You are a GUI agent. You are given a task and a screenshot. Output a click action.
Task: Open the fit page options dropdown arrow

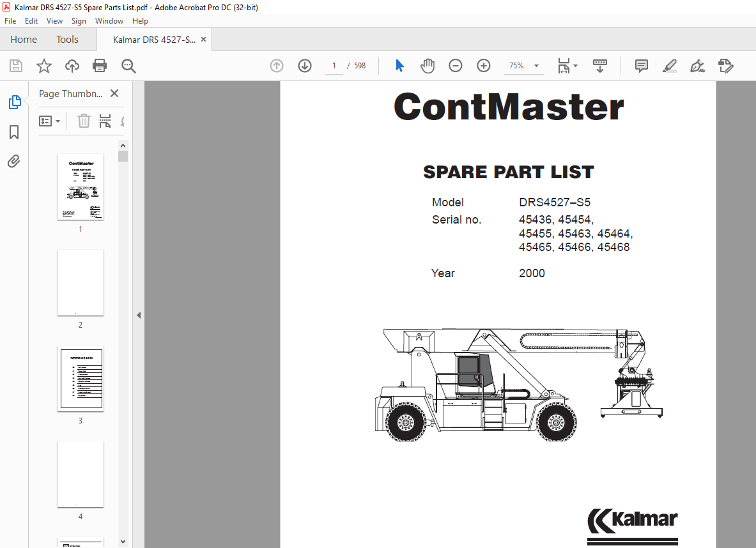[x=575, y=66]
